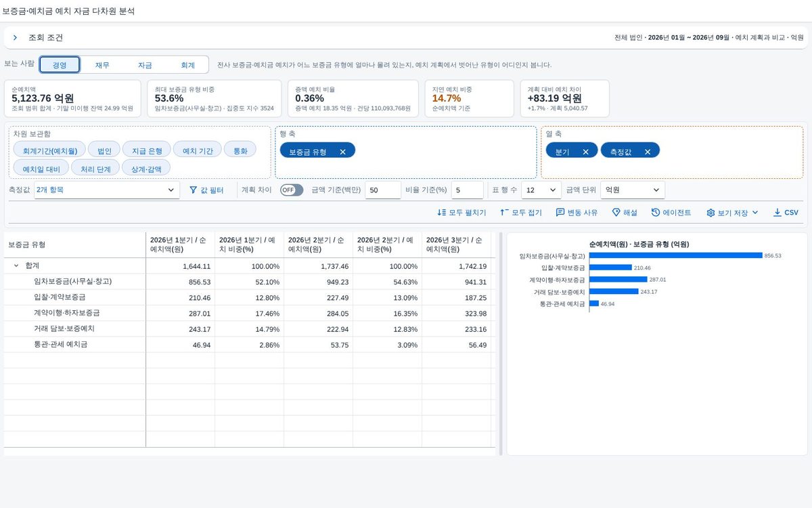The width and height of the screenshot is (812, 508).
Task: Switch to the 재무 viewer tab
Action: (x=102, y=65)
